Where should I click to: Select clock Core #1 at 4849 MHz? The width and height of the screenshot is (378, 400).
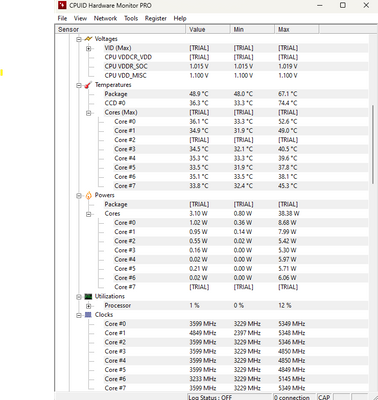click(235, 333)
